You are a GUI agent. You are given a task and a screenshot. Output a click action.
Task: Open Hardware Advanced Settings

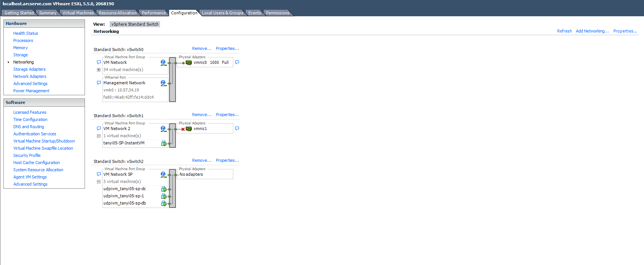[x=30, y=84]
